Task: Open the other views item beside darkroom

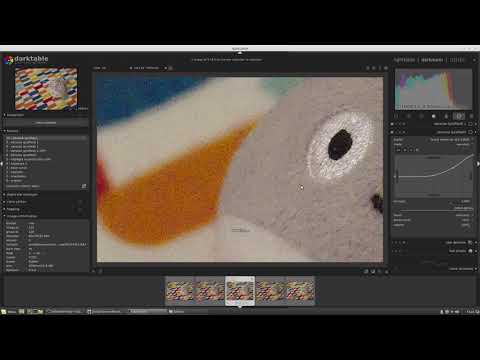Action: pyautogui.click(x=457, y=60)
